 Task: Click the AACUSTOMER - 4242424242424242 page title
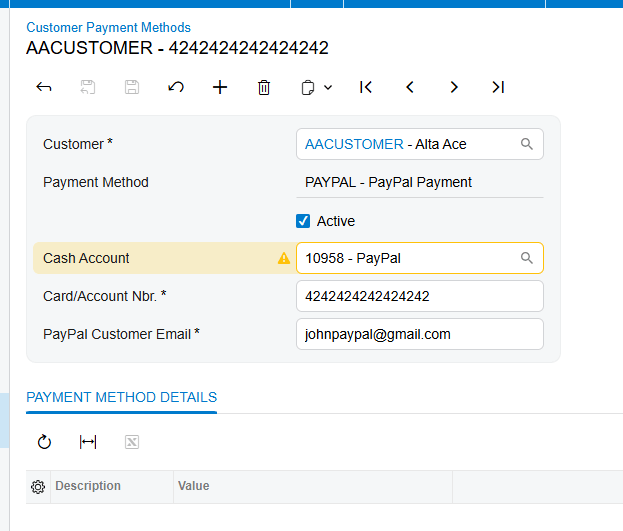[177, 48]
